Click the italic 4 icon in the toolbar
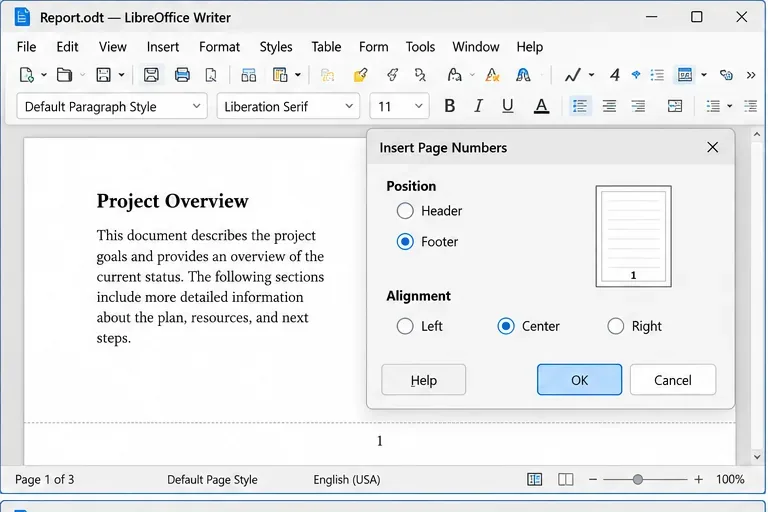The height and width of the screenshot is (512, 768). (x=615, y=75)
